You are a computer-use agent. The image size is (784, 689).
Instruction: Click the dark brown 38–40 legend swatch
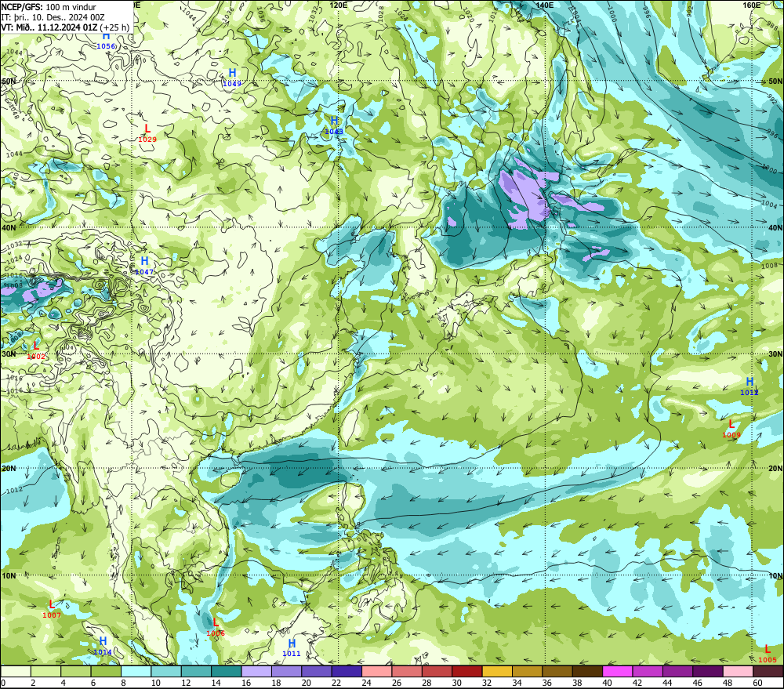click(x=587, y=671)
